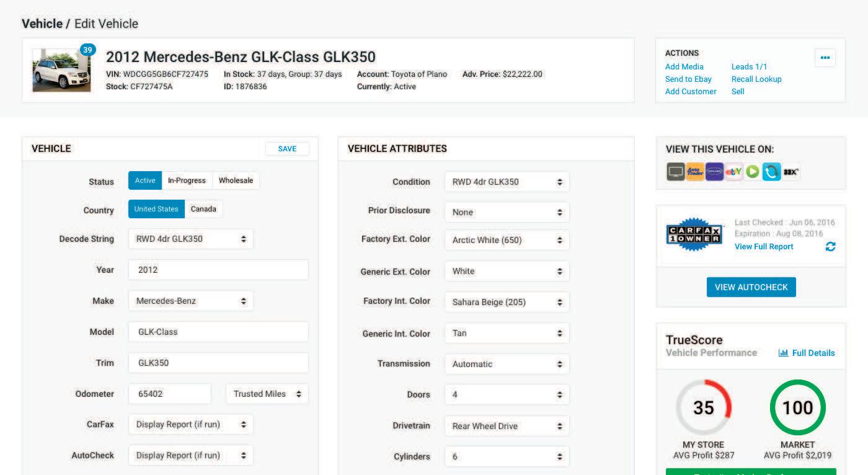Open the purple Cars.com listing icon
This screenshot has height=475, width=868.
[x=714, y=172]
